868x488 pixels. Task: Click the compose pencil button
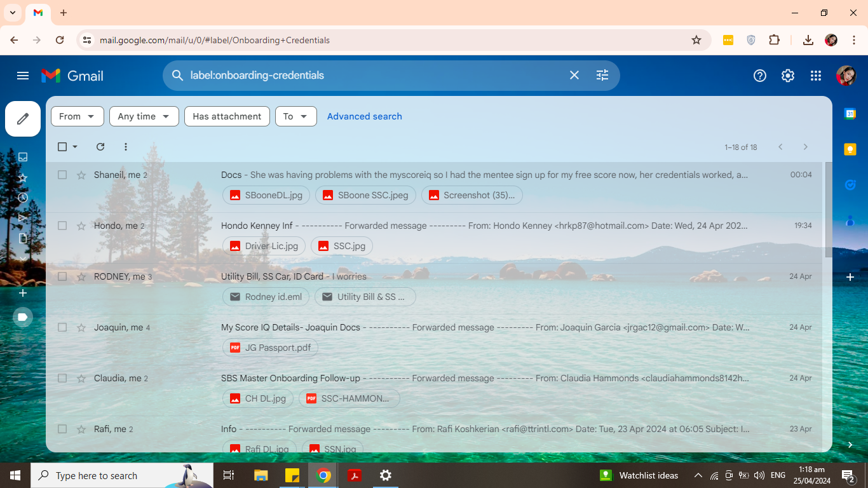point(23,119)
